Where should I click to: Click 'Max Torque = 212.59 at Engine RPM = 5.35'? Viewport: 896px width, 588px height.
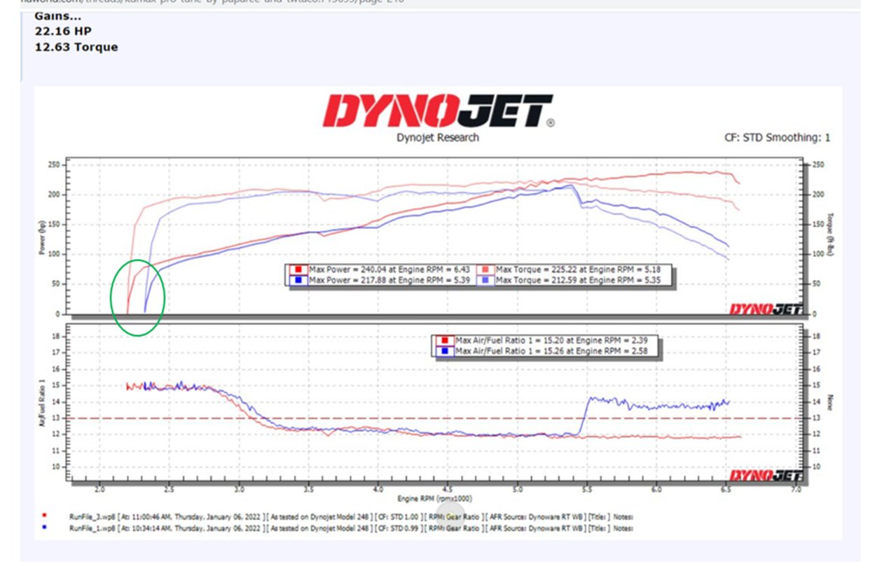pyautogui.click(x=580, y=281)
